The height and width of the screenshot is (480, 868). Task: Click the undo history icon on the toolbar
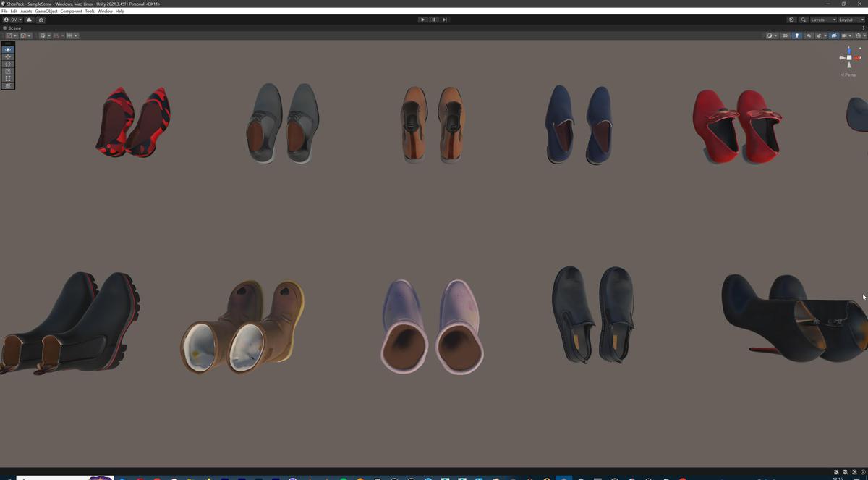[x=791, y=20]
